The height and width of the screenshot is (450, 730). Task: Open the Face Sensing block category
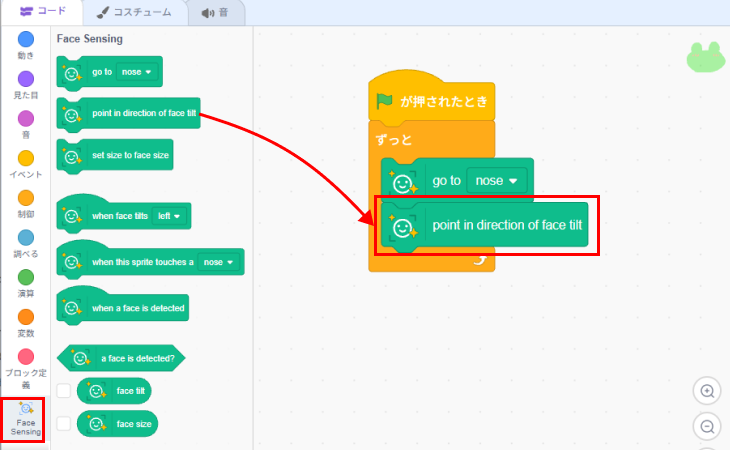click(26, 419)
